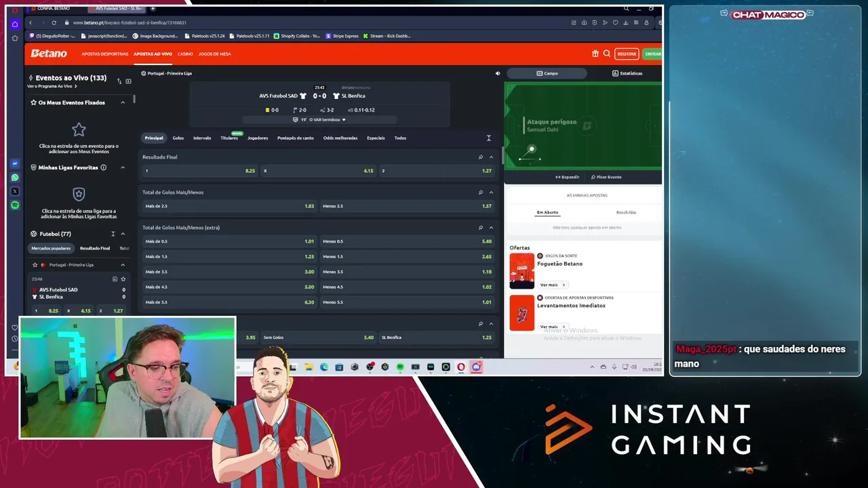Switch to Pontapés de canto tab
Viewport: 868px width, 488px height.
tap(296, 138)
